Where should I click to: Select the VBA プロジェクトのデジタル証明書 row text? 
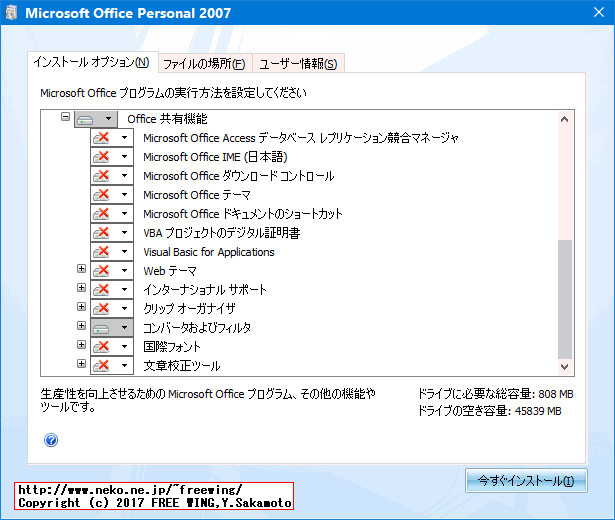coord(222,233)
